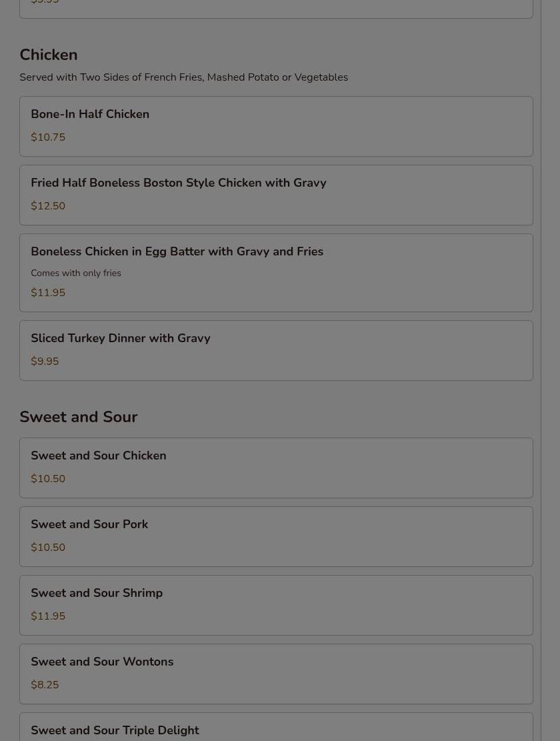Click the $8.25 price label

(x=45, y=685)
